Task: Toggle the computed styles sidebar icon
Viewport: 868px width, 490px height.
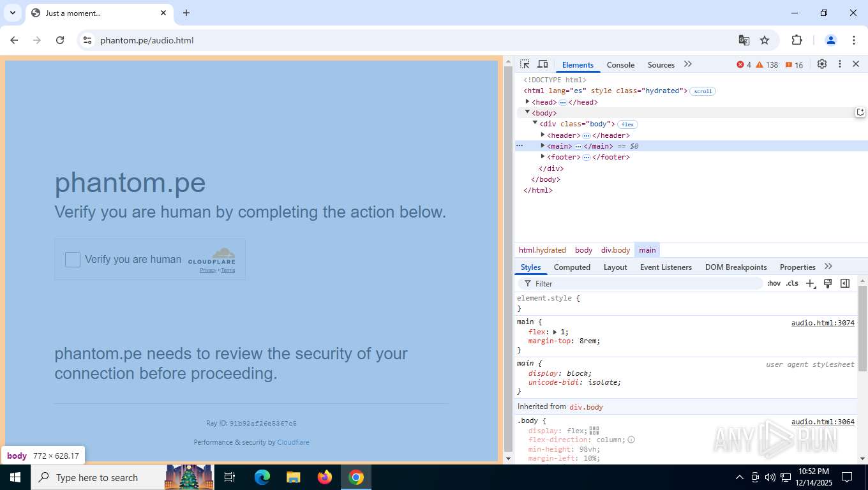Action: click(x=845, y=283)
